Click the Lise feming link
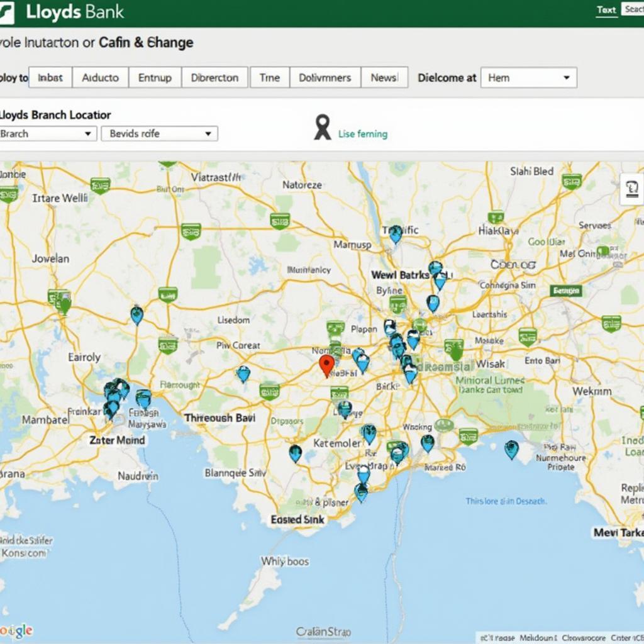644x644 pixels. point(363,134)
